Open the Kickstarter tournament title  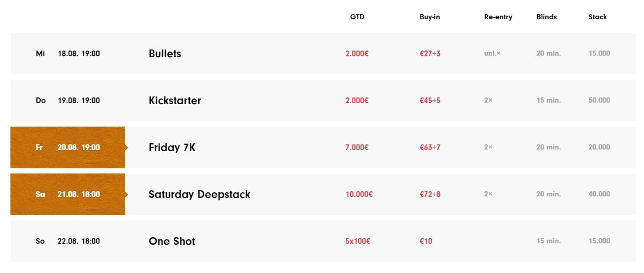click(x=175, y=101)
